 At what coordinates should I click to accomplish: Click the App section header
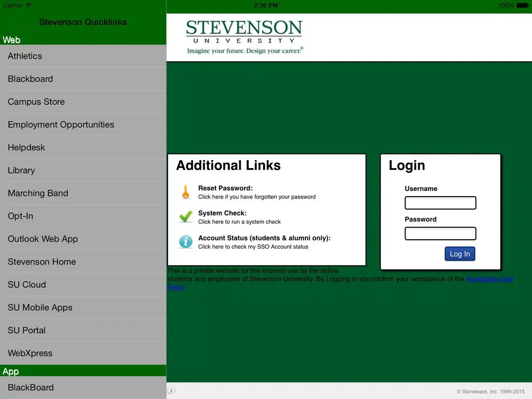tap(83, 371)
